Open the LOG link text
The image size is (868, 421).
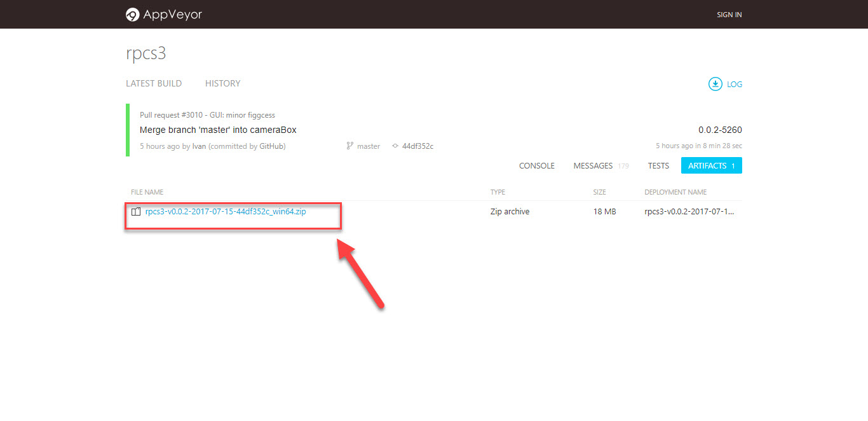point(735,84)
